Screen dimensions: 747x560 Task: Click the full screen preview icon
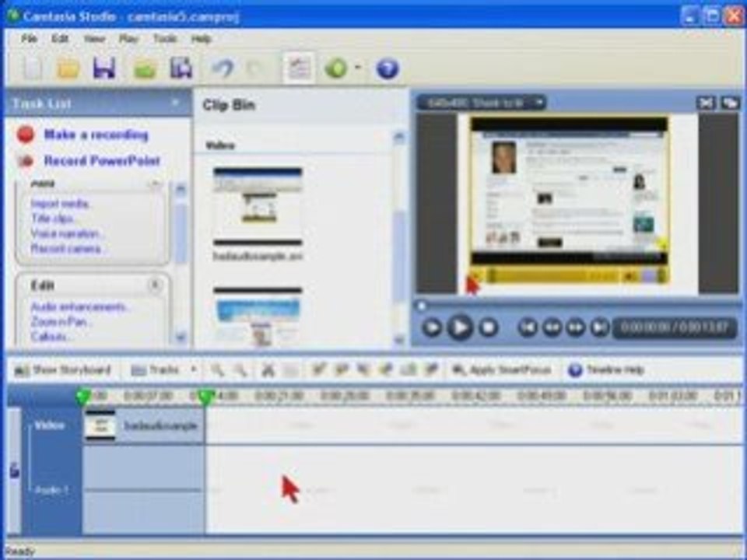point(706,103)
